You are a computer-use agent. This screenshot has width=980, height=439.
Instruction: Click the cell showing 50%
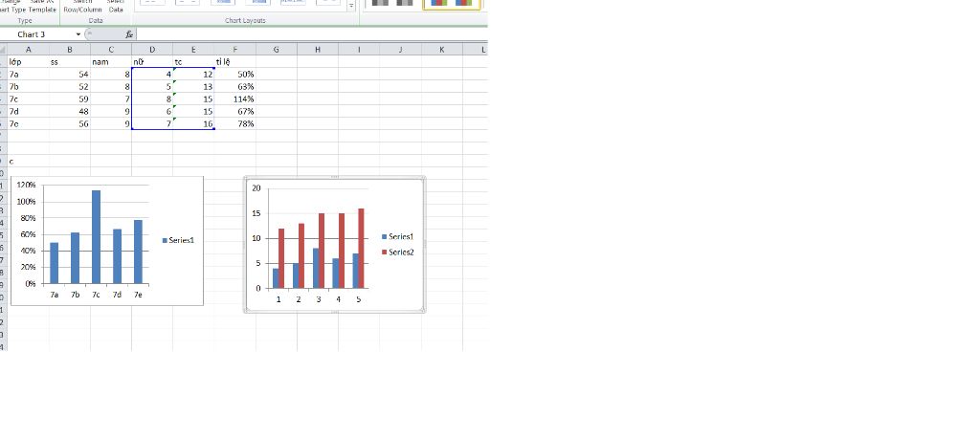click(234, 75)
